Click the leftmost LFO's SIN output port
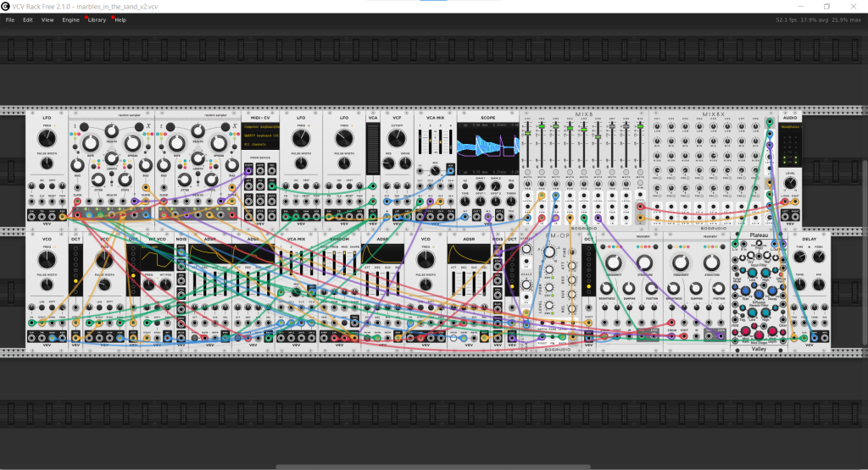The image size is (868, 470). [31, 217]
